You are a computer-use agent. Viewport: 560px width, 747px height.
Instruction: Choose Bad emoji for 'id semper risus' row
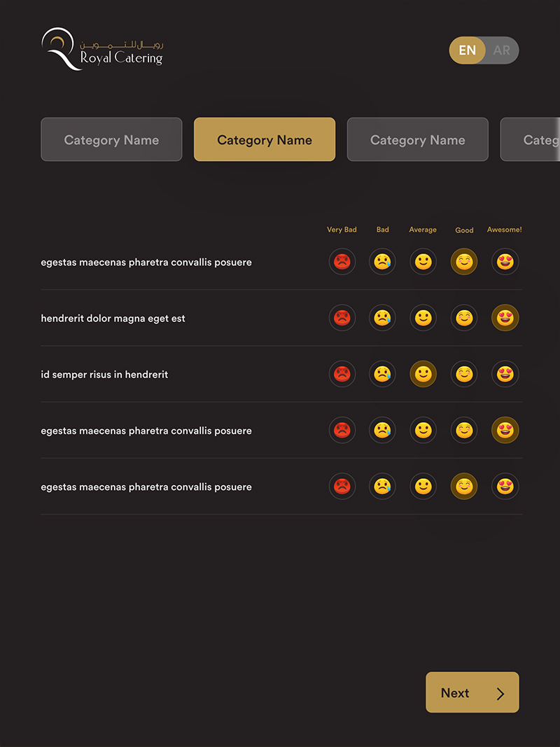click(x=382, y=374)
